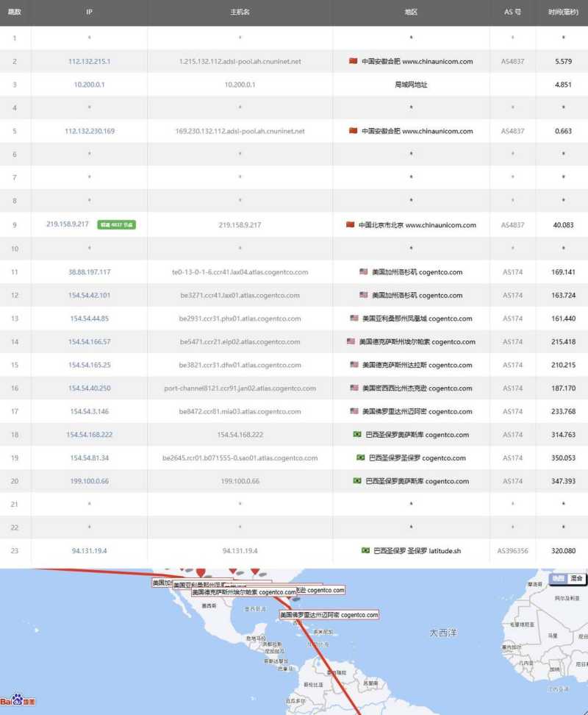This screenshot has width=588, height=715.
Task: Click the China flag beside 中国北京市北京
Action: (350, 224)
